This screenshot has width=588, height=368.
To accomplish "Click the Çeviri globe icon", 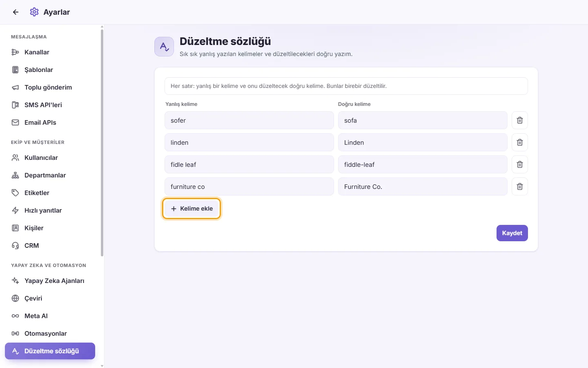I will pos(16,298).
